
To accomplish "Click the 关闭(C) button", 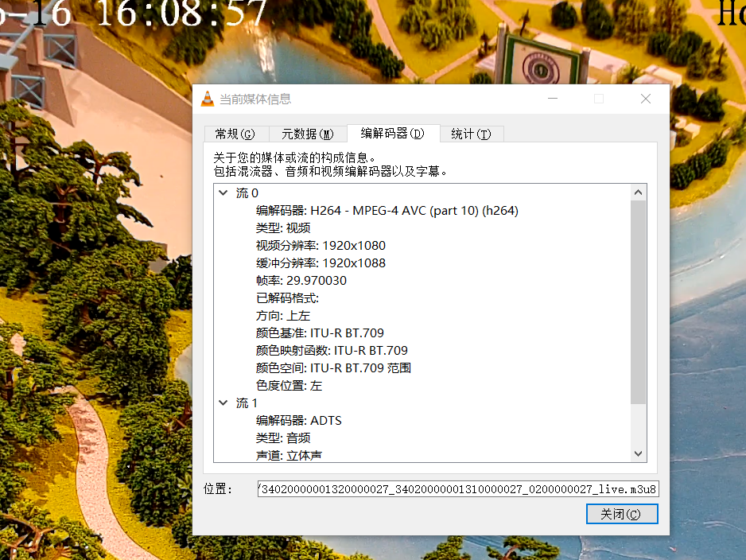I will [x=622, y=514].
